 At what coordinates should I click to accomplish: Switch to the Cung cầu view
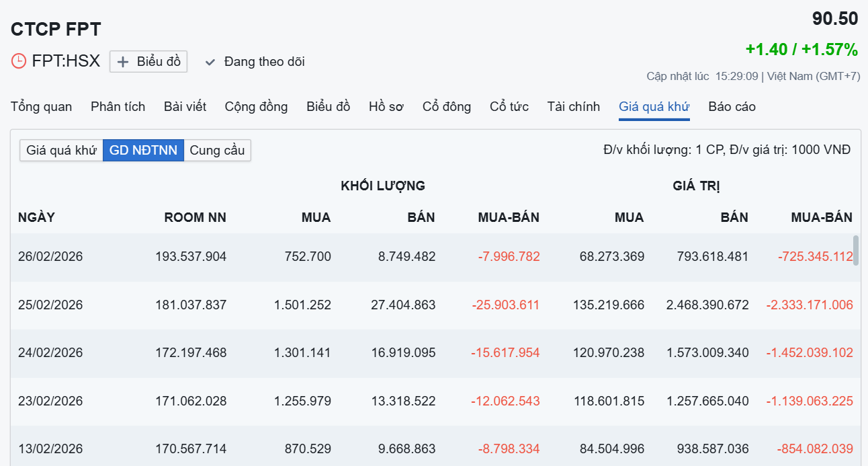pyautogui.click(x=217, y=150)
